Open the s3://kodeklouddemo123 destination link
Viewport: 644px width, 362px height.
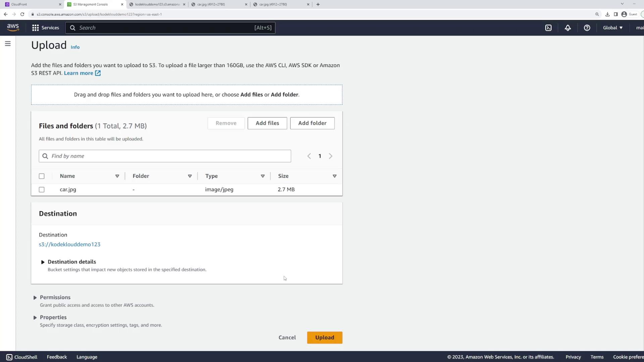(69, 244)
